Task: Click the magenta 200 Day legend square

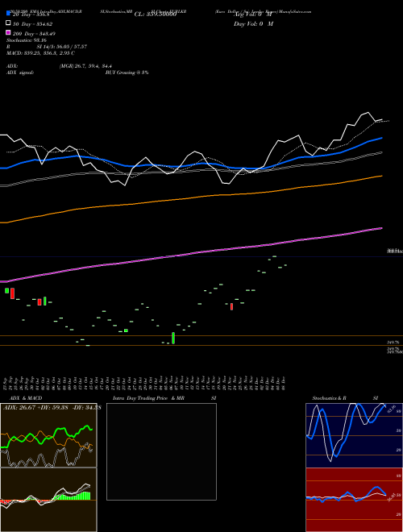Action: tap(8, 32)
